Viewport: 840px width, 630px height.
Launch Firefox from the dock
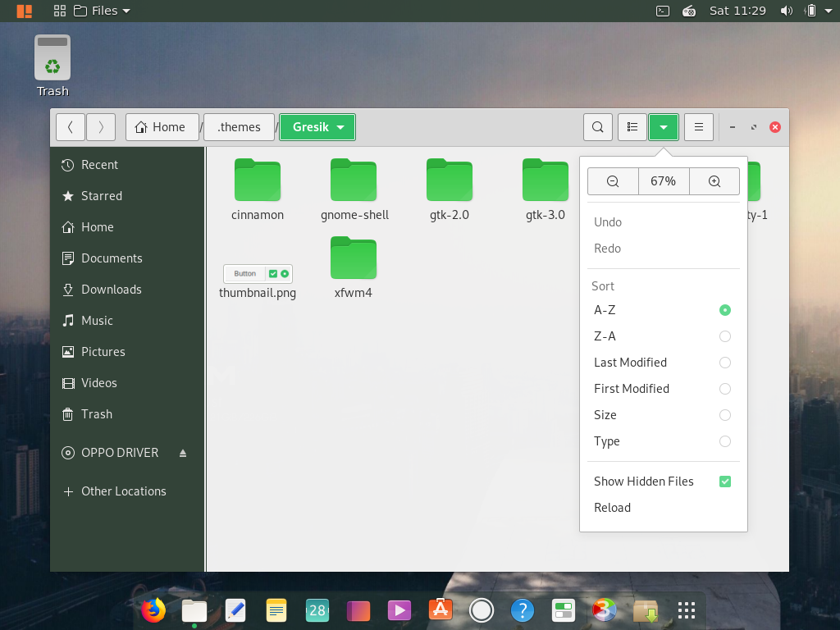pyautogui.click(x=153, y=610)
